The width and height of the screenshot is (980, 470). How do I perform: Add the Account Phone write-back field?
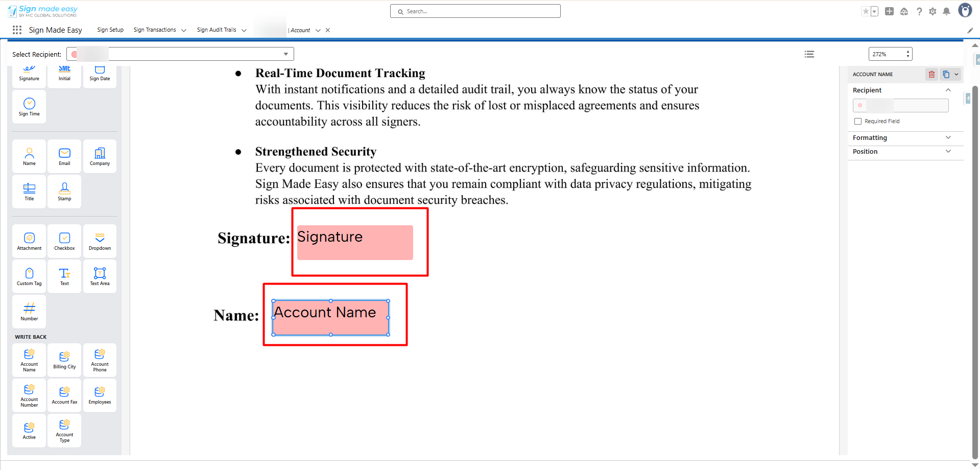pyautogui.click(x=100, y=360)
